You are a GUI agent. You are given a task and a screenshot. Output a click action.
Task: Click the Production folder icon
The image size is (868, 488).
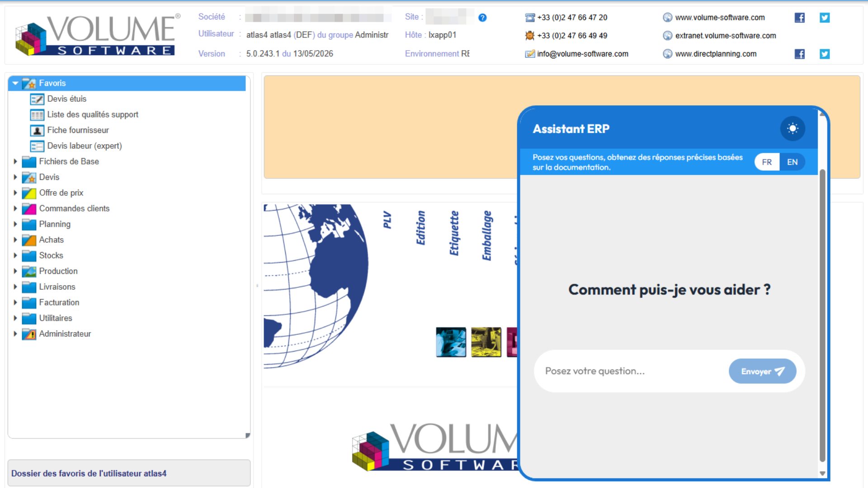click(29, 271)
